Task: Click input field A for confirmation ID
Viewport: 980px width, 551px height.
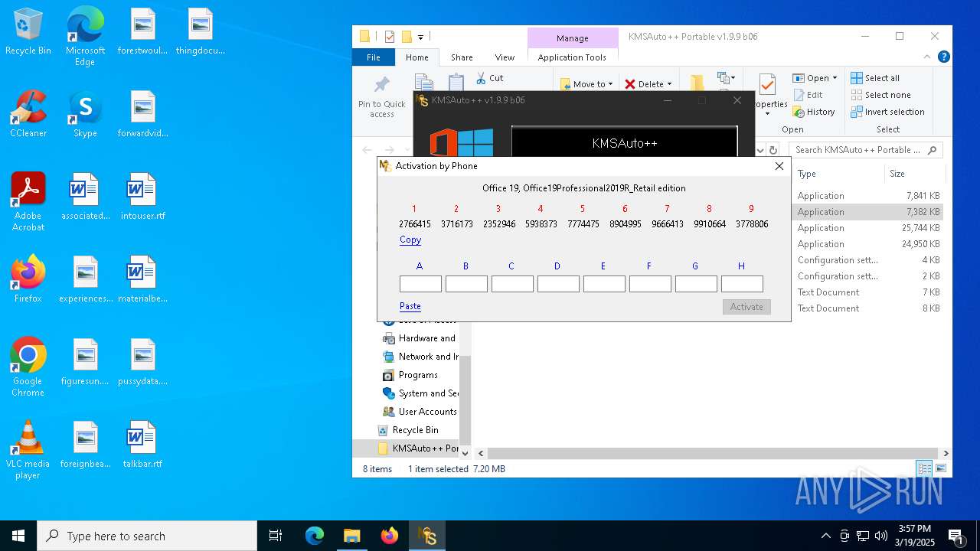Action: (420, 284)
